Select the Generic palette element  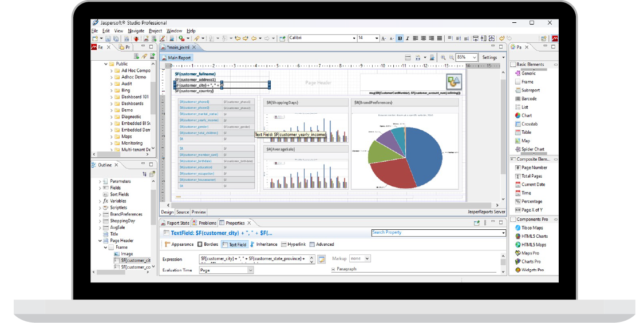point(526,74)
